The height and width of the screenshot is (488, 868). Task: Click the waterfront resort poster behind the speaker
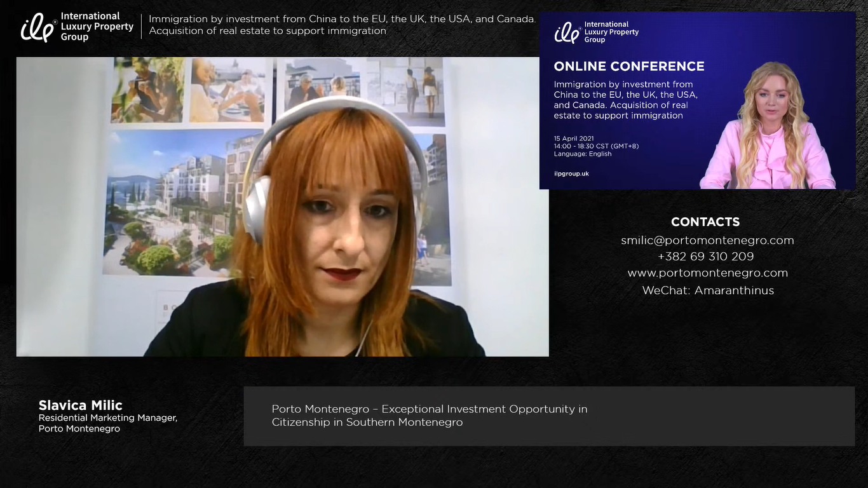click(x=178, y=203)
